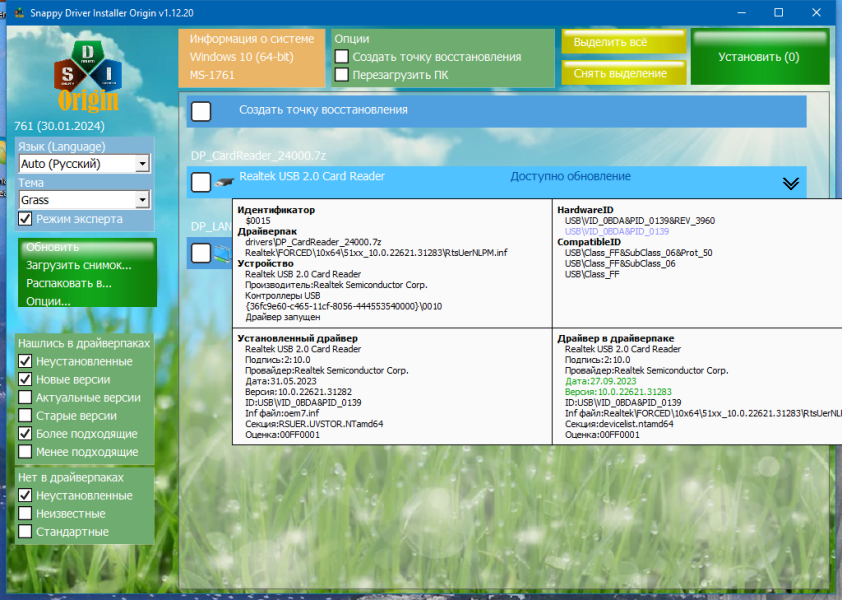Click the green Дата:27.09.2023 line
Viewport: 842px width, 600px height.
coord(601,381)
